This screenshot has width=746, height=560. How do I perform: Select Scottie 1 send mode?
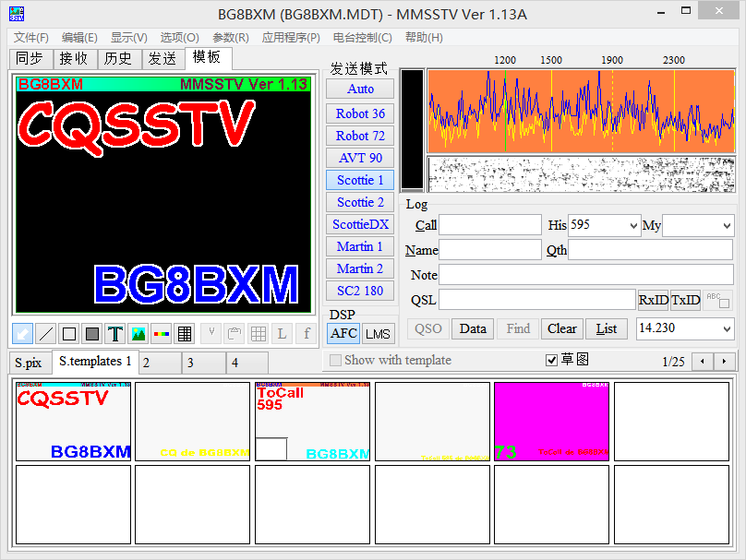[360, 180]
